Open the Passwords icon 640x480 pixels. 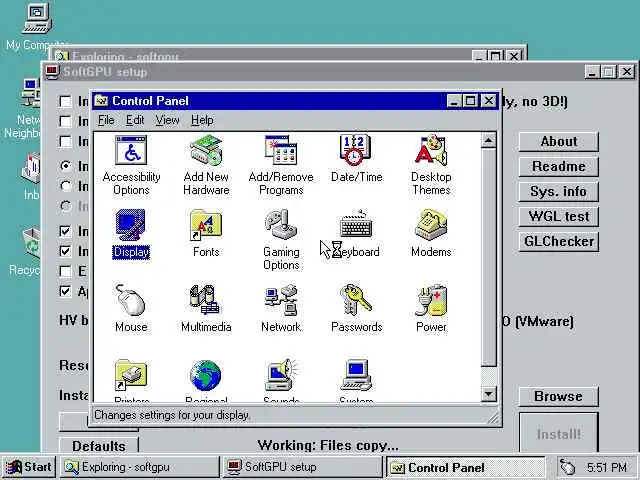(356, 309)
